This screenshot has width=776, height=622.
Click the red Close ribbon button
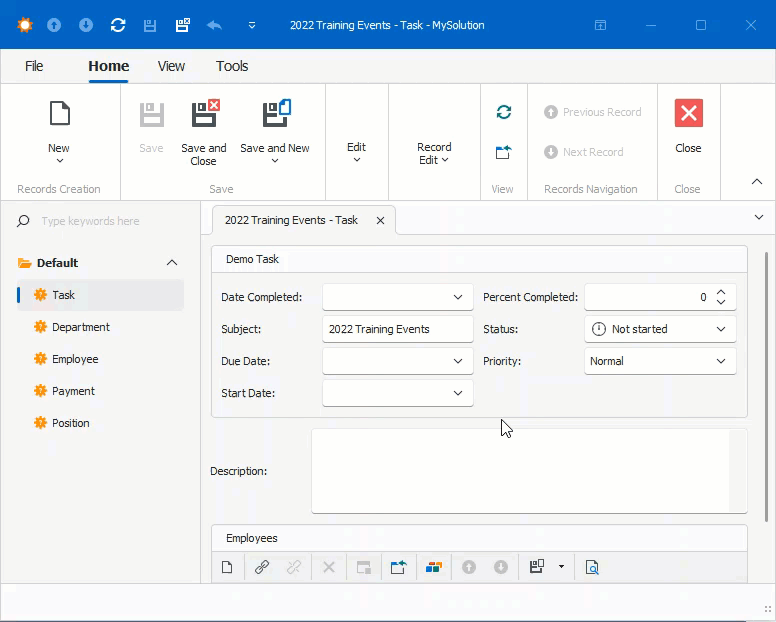pyautogui.click(x=688, y=128)
